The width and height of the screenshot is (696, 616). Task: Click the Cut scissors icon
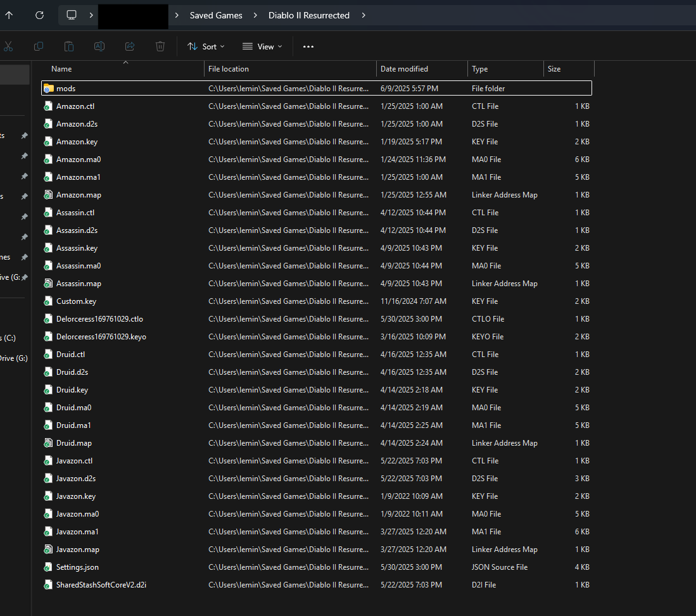coord(8,46)
